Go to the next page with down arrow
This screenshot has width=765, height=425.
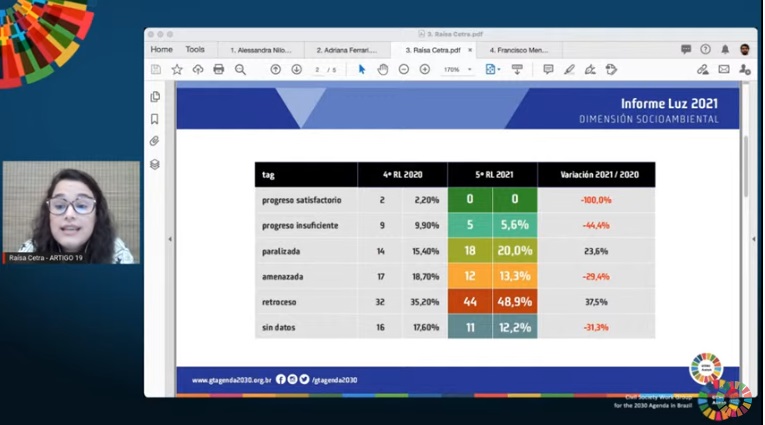pos(297,69)
